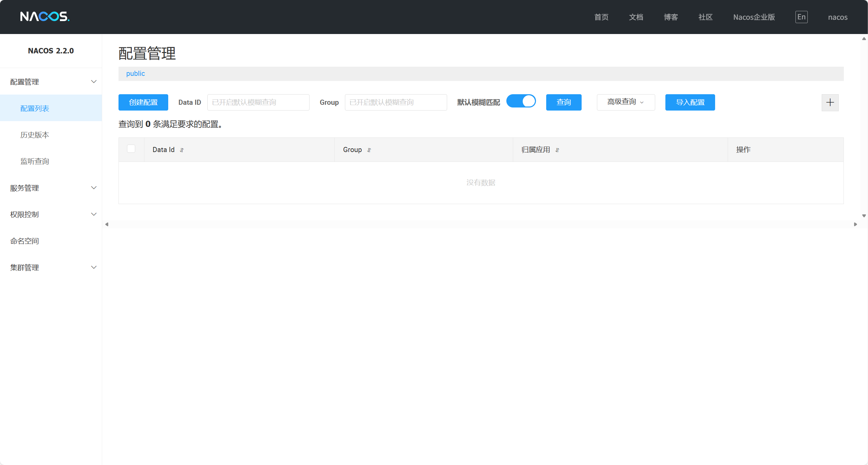Image resolution: width=868 pixels, height=465 pixels.
Task: Click the plus icon button
Action: click(830, 102)
